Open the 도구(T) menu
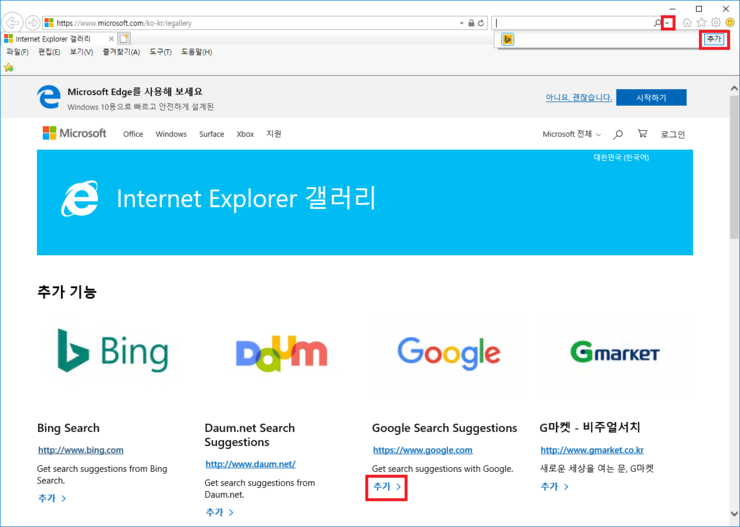The height and width of the screenshot is (527, 740). (160, 52)
